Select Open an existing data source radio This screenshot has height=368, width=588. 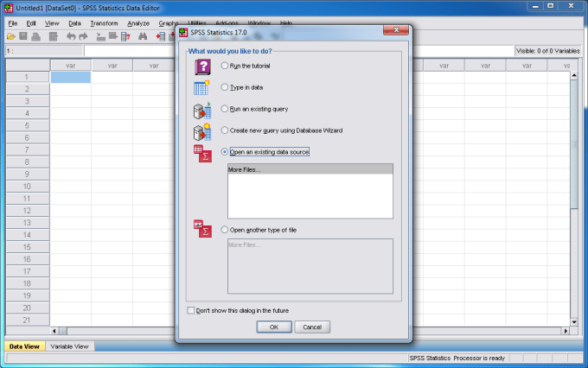pyautogui.click(x=224, y=152)
